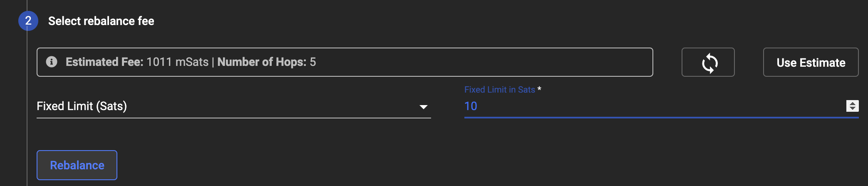Select the "Select rebalance fee" step header
This screenshot has height=186, width=868.
tap(101, 21)
